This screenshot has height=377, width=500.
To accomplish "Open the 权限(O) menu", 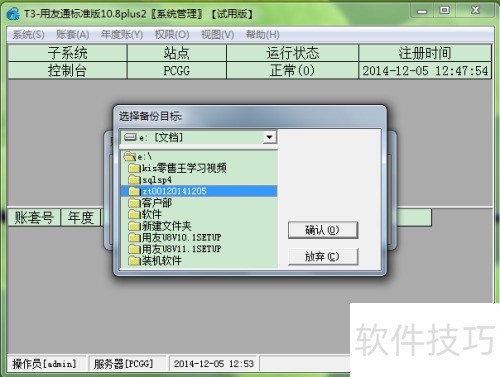I will 172,35.
